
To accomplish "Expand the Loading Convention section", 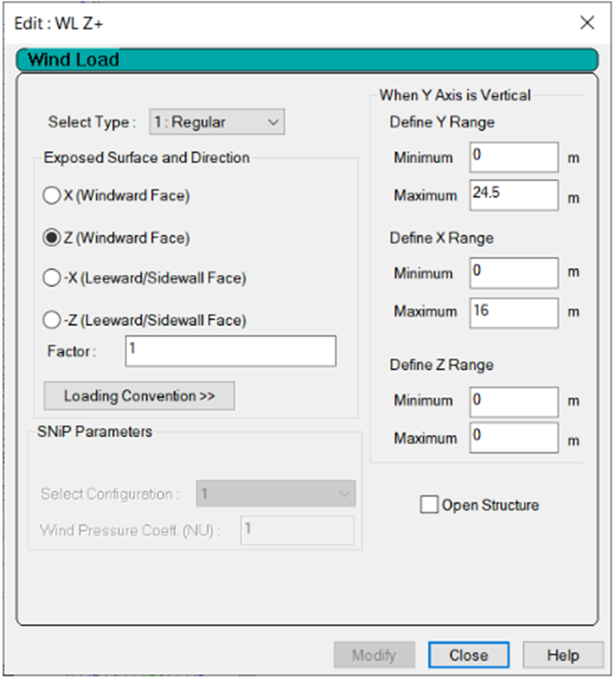I will point(139,396).
